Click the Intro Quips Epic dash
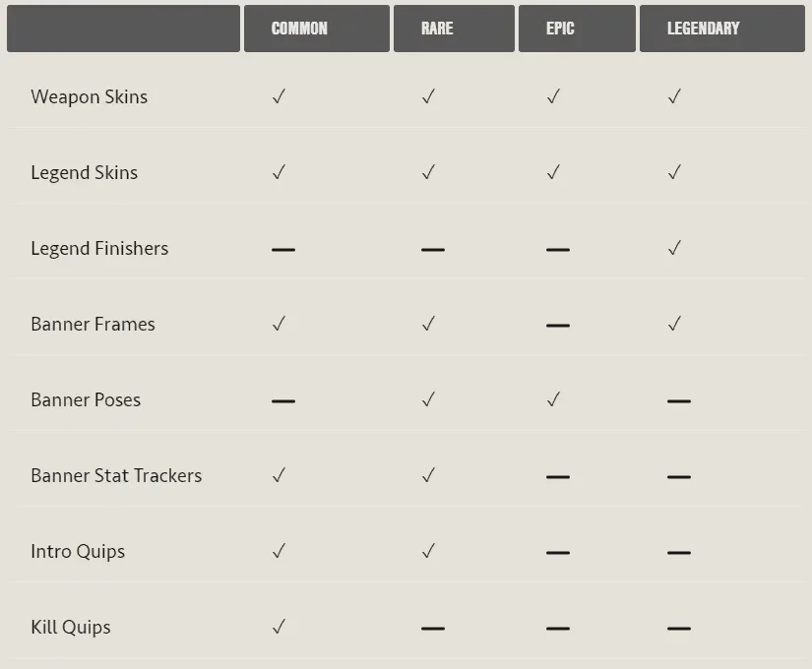 pyautogui.click(x=558, y=553)
